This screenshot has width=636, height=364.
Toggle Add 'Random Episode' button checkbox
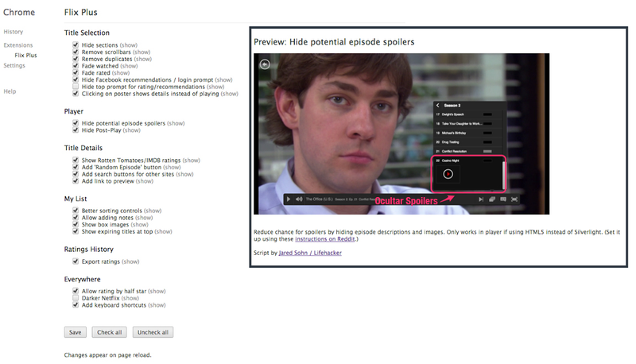click(x=76, y=167)
